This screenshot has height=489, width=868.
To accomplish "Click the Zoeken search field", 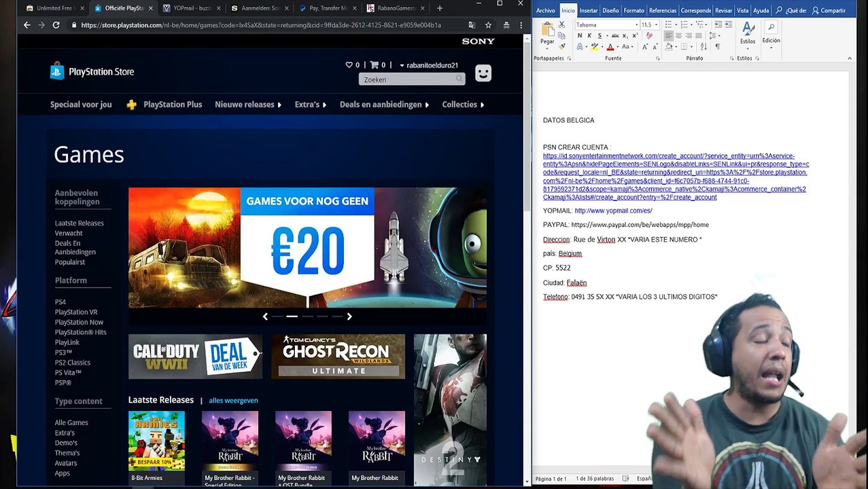I will [412, 79].
